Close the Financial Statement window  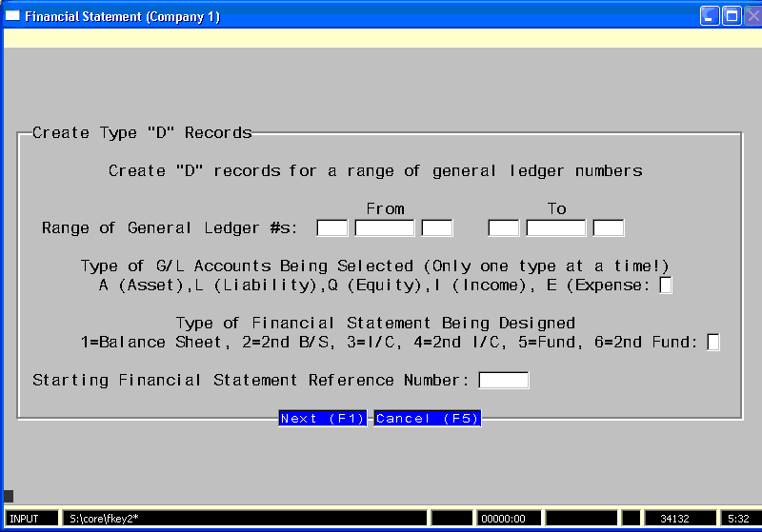(752, 16)
